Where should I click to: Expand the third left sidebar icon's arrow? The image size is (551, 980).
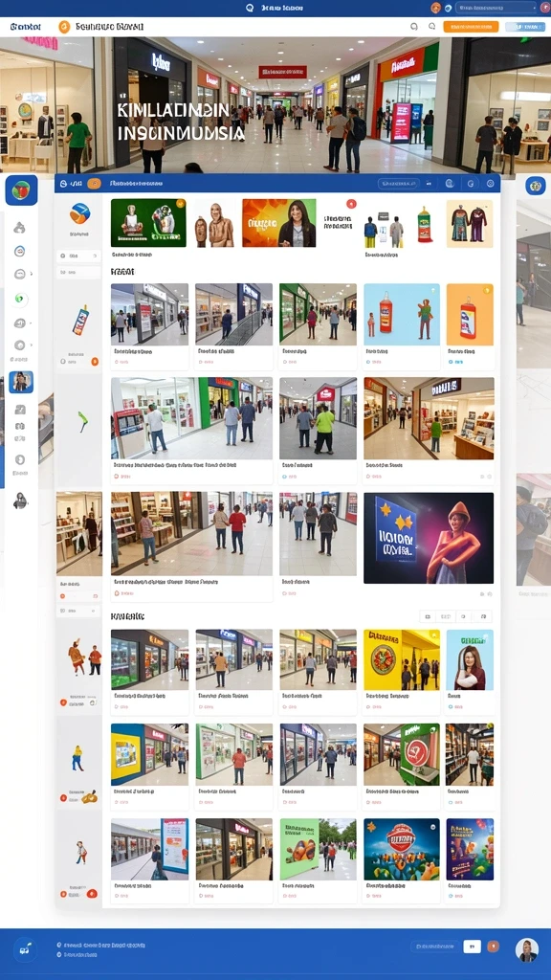point(32,274)
